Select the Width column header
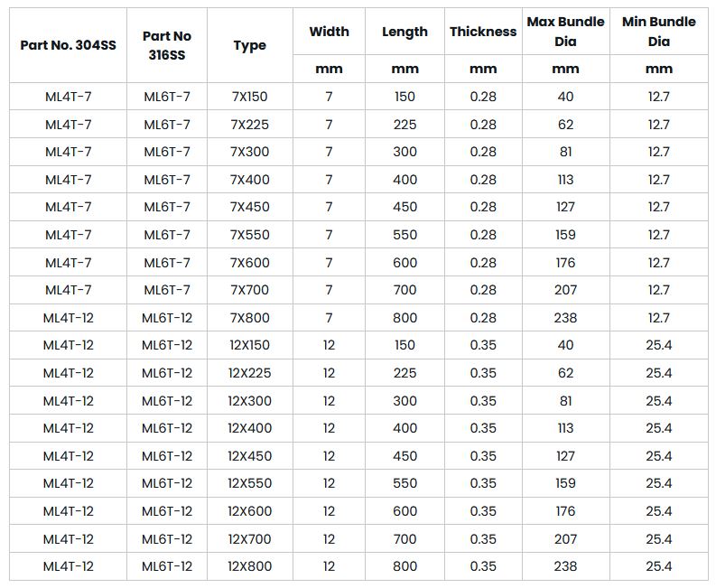 pyautogui.click(x=329, y=32)
